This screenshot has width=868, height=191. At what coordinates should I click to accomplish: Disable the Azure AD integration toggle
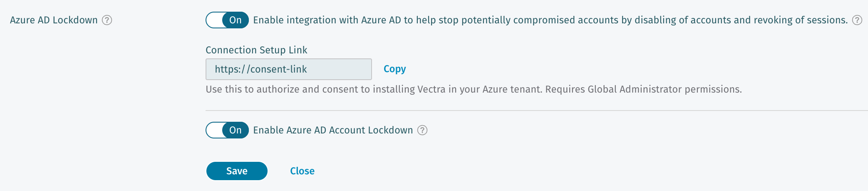[227, 20]
